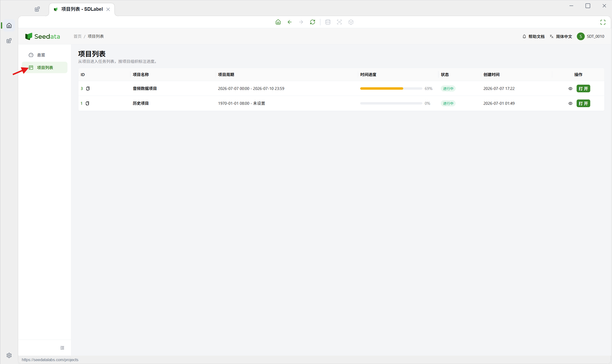Open settings gear at bottom left
The width and height of the screenshot is (612, 364).
click(x=9, y=355)
